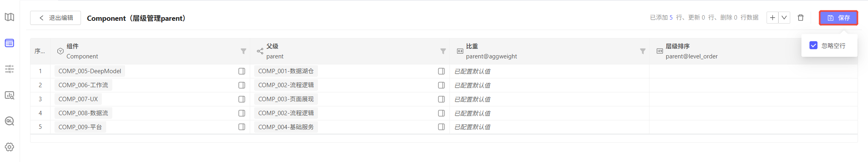Open the book icon in left sidebar
The width and height of the screenshot is (868, 162).
click(x=10, y=17)
